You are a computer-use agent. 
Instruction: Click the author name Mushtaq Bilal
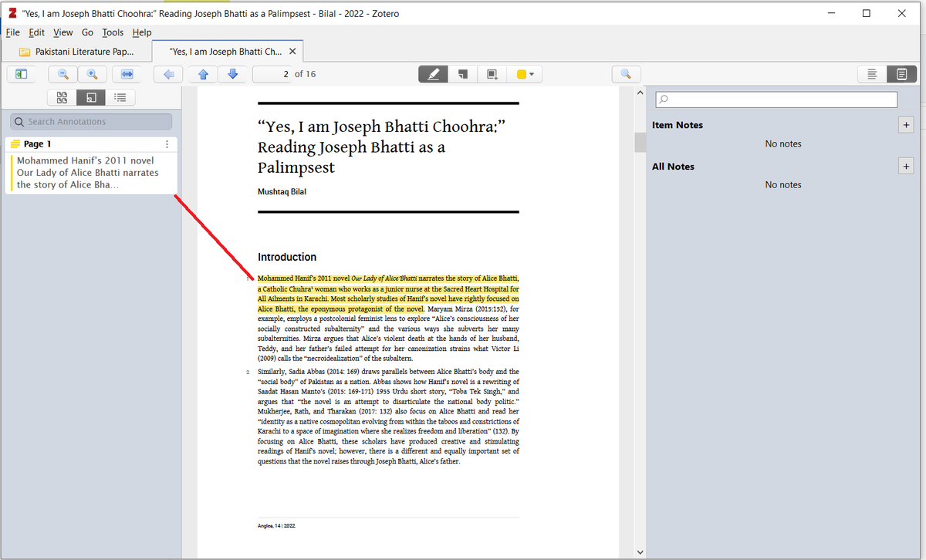pos(282,191)
